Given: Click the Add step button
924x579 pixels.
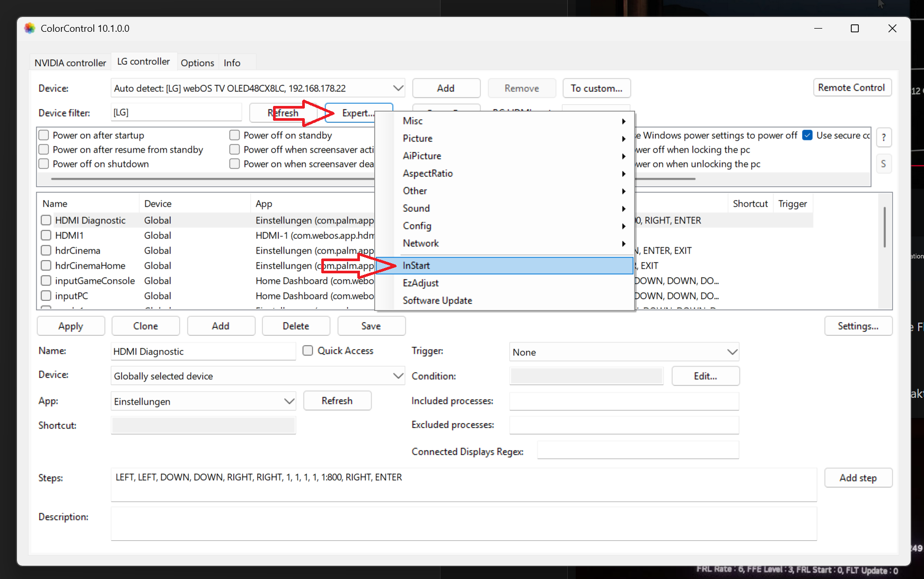Looking at the screenshot, I should [x=858, y=478].
